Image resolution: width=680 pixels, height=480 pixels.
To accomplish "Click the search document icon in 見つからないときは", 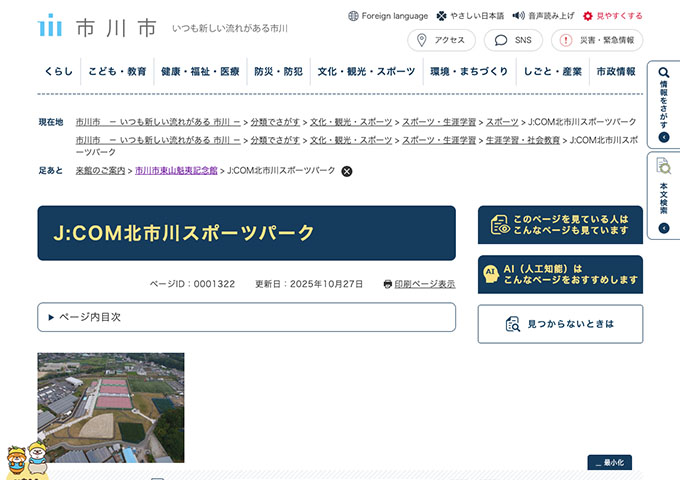I will tap(513, 324).
